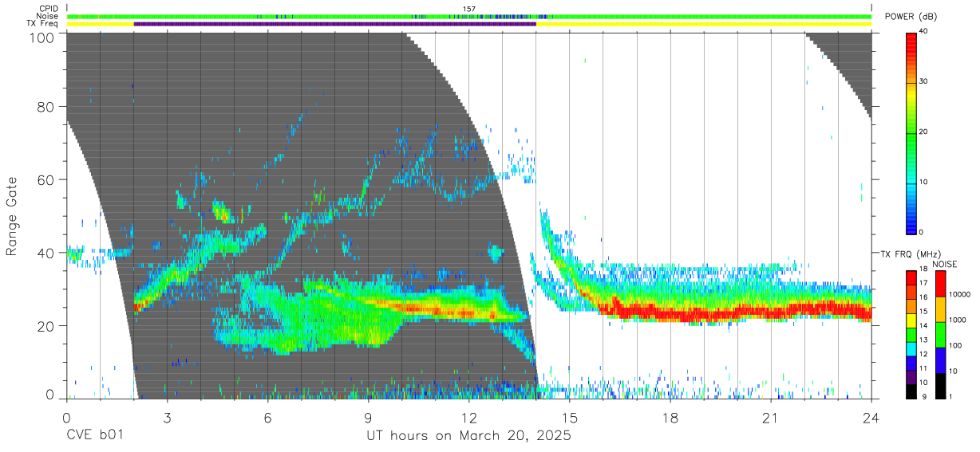Viewport: 980px width, 452px height.
Task: Select the black bottom swatch in NOISE legend
Action: click(x=940, y=386)
